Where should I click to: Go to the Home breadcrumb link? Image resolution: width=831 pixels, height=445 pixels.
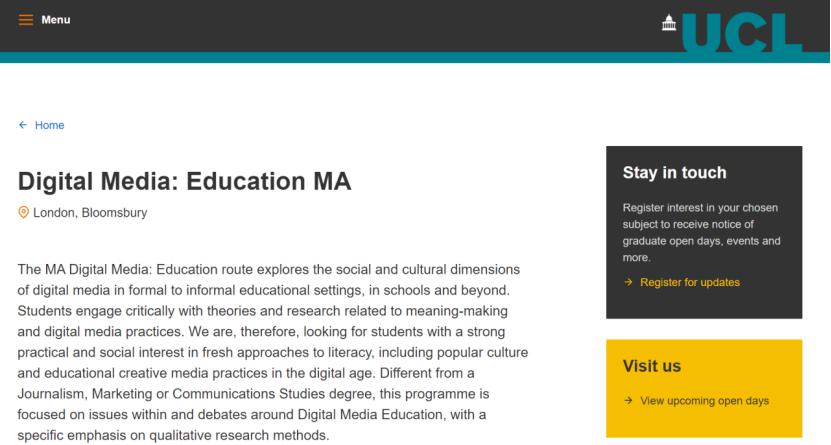[x=49, y=125]
